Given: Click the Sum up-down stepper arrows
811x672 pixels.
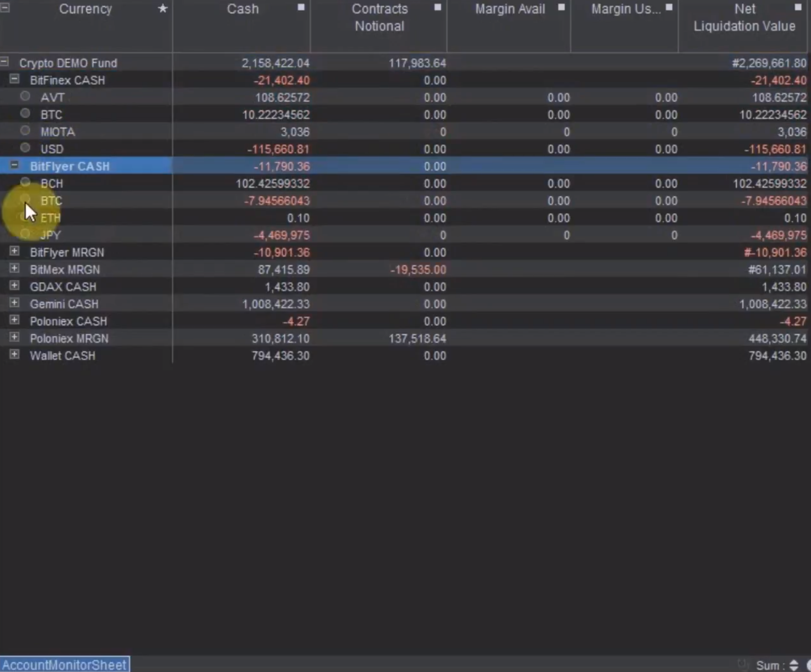Looking at the screenshot, I should 794,665.
